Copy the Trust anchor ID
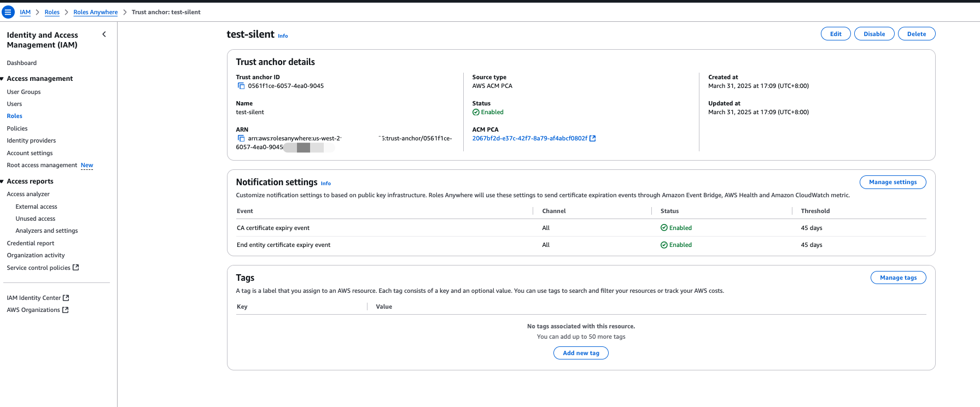Viewport: 980px width, 407px height. 241,86
